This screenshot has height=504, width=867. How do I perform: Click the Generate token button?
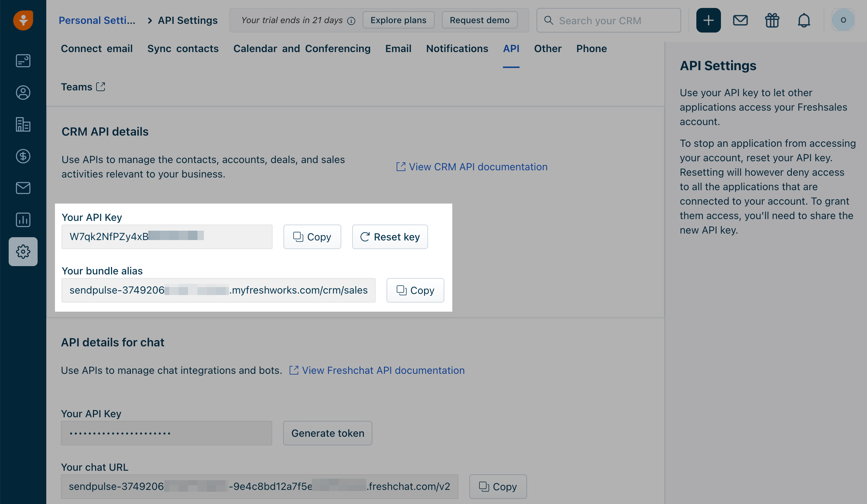click(x=328, y=433)
